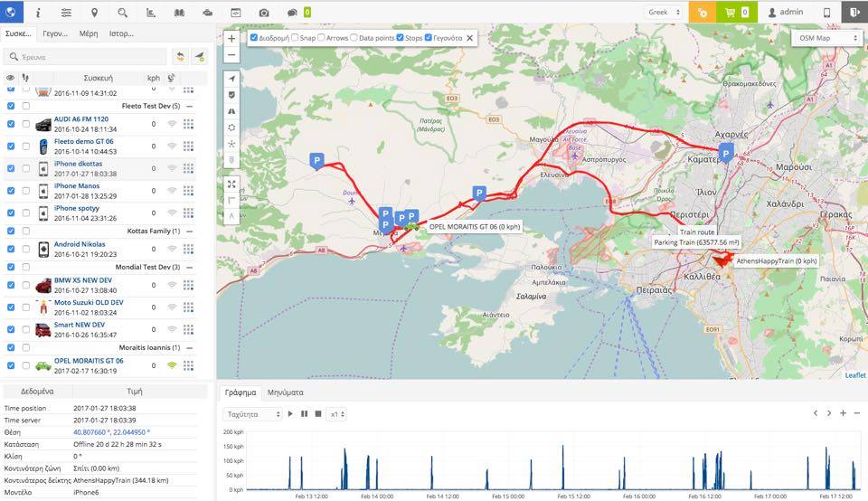The width and height of the screenshot is (868, 501).
Task: Enable the Snap checkbox
Action: [x=296, y=38]
